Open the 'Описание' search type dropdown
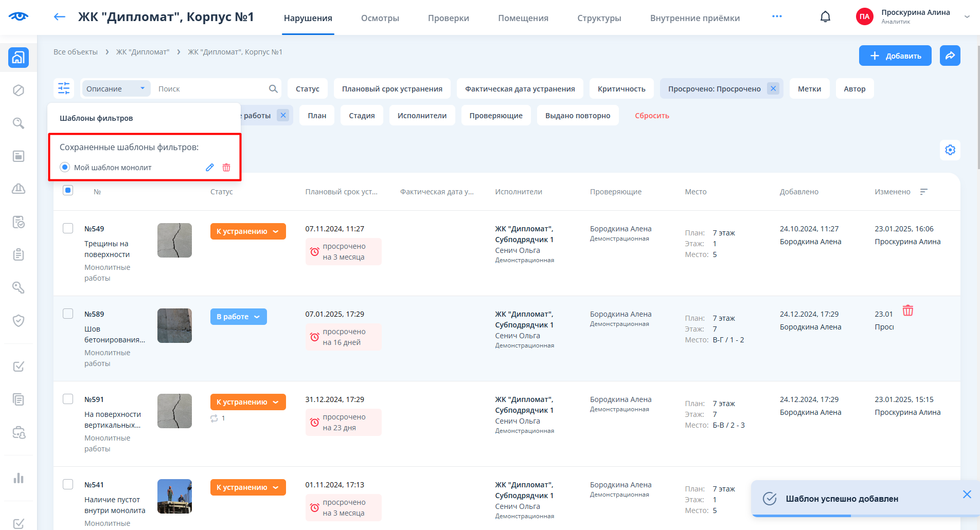 click(116, 89)
